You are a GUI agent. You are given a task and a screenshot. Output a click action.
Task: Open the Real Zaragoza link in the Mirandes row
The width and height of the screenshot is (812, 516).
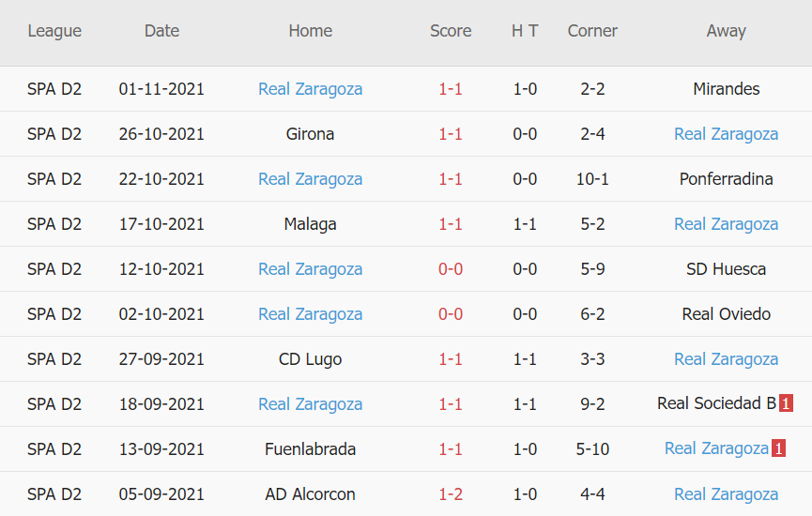point(310,89)
